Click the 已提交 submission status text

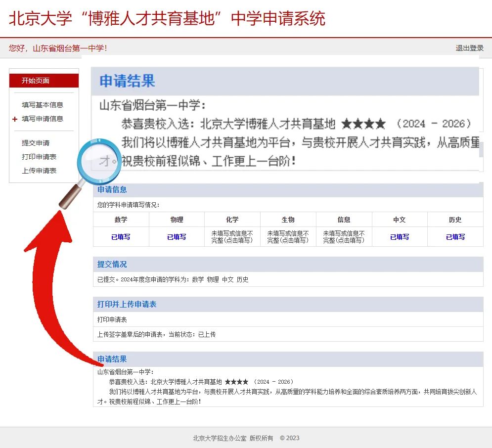[173, 279]
